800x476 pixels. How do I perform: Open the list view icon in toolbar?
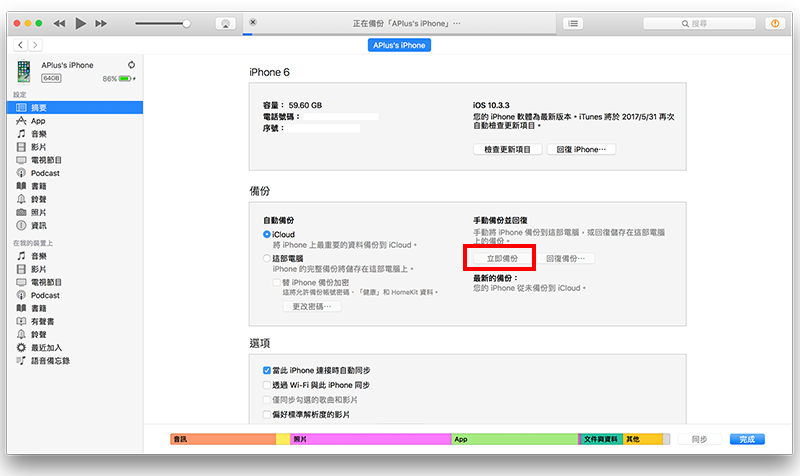pos(573,23)
